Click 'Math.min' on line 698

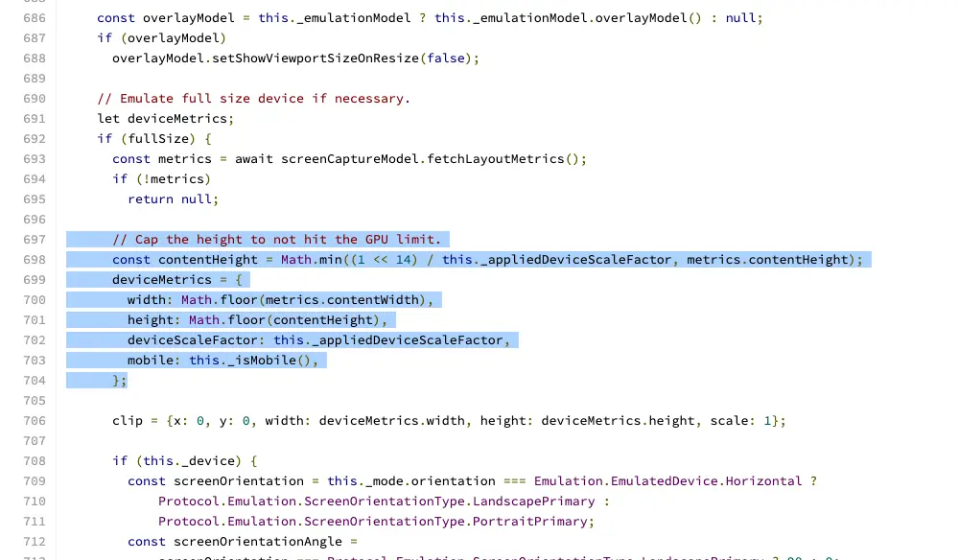pyautogui.click(x=312, y=260)
